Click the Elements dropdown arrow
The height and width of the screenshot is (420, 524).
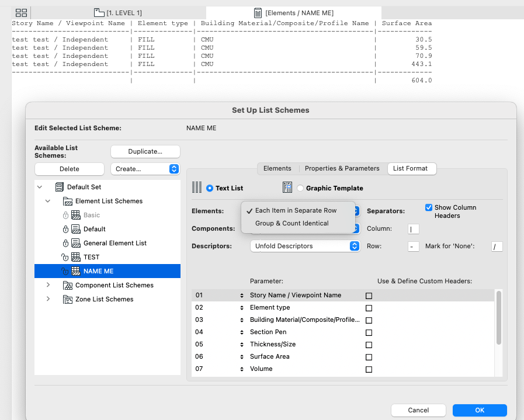(x=356, y=211)
